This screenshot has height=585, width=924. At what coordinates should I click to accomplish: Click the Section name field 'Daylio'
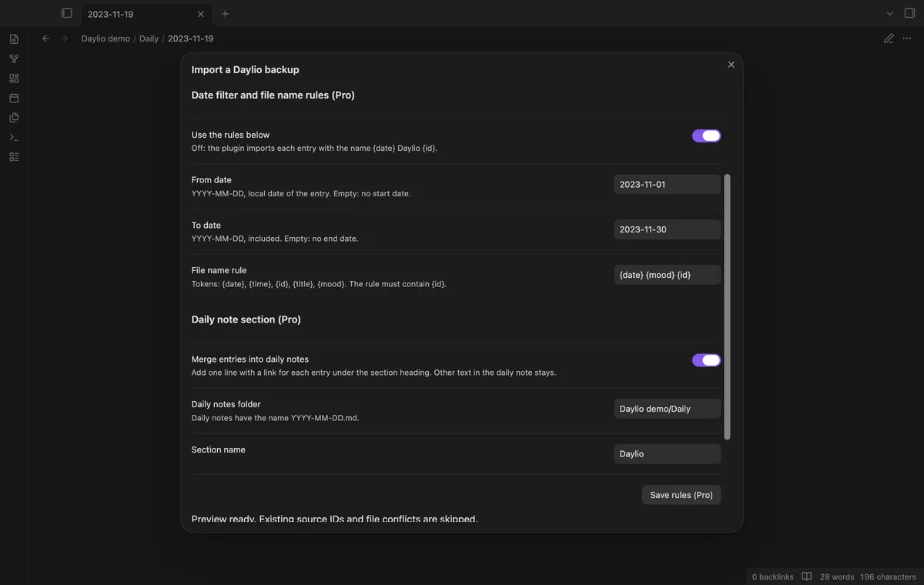[668, 454]
